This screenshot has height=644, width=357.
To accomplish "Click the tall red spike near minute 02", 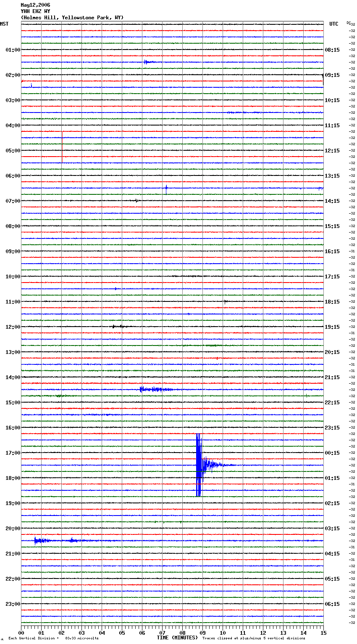I will pyautogui.click(x=62, y=147).
